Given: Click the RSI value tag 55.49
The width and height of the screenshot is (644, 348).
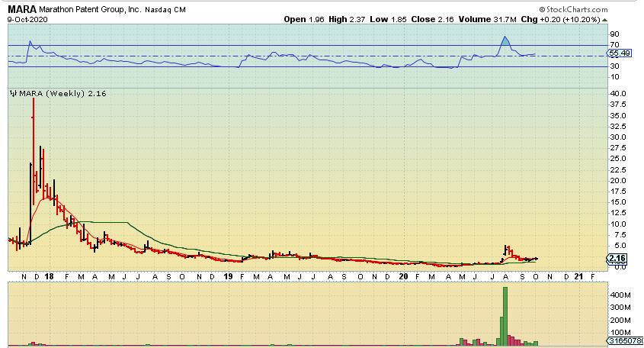Looking at the screenshot, I should point(620,53).
